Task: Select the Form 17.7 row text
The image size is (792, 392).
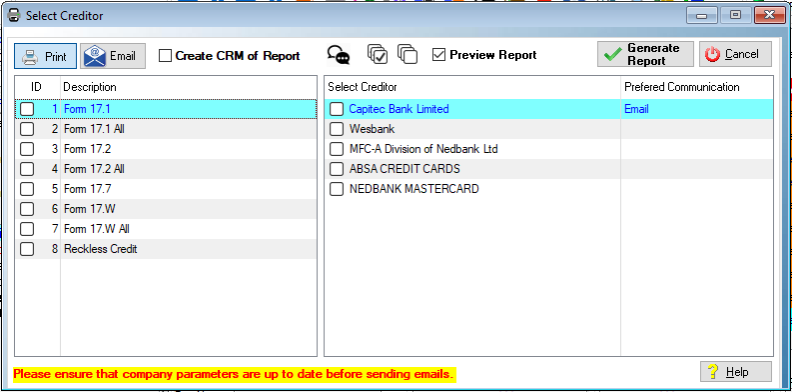Action: (87, 189)
